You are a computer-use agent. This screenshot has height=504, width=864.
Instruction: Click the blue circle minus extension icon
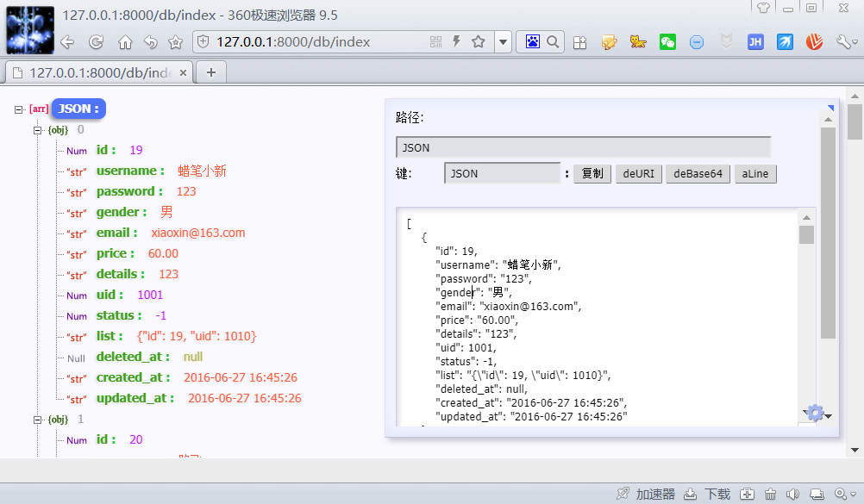pyautogui.click(x=697, y=42)
